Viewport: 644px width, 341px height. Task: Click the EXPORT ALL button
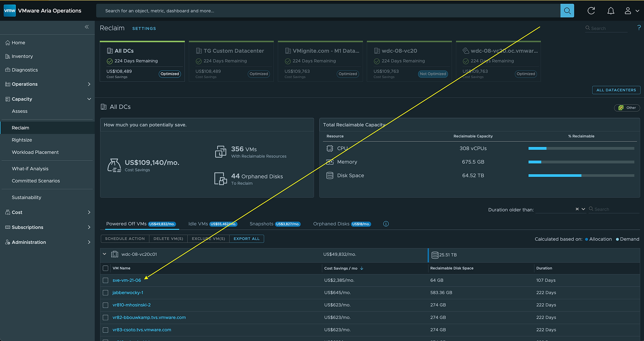(x=247, y=239)
